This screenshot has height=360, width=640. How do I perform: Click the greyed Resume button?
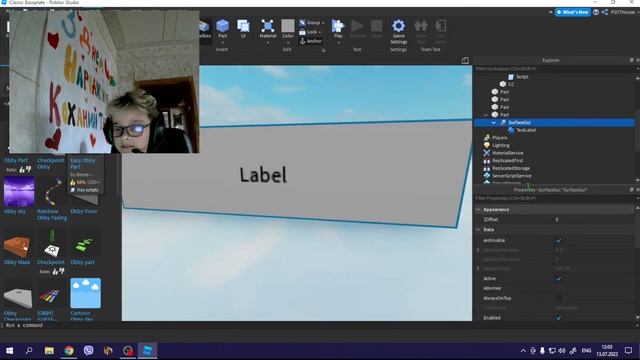click(358, 29)
